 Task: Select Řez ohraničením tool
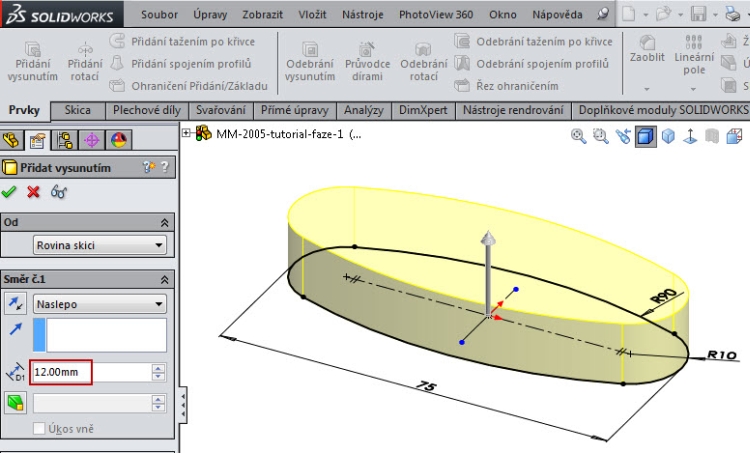tap(506, 86)
